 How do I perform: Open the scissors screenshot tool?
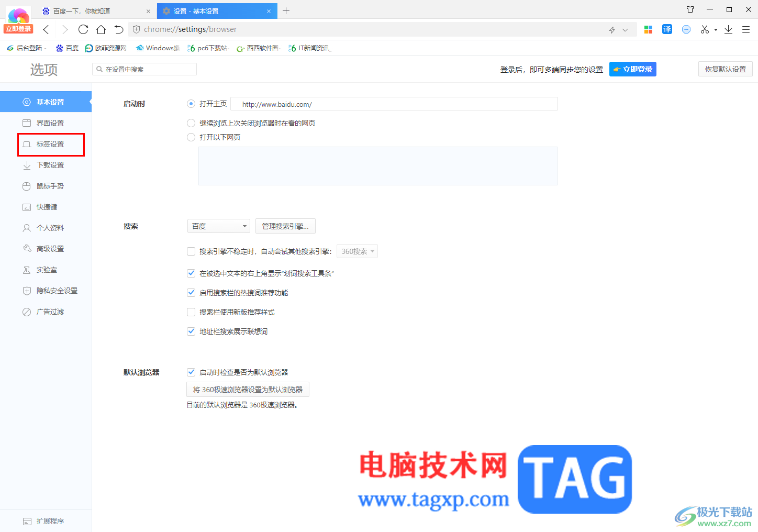click(705, 29)
